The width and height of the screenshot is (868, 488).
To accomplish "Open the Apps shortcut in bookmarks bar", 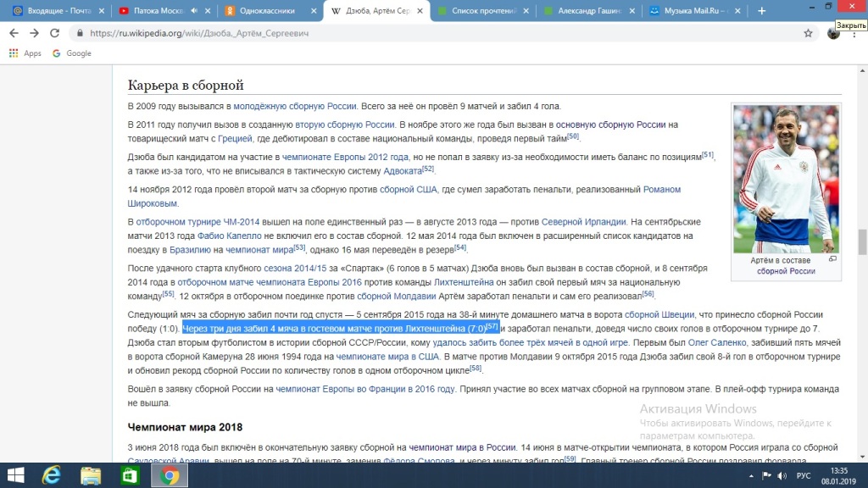I will click(25, 53).
